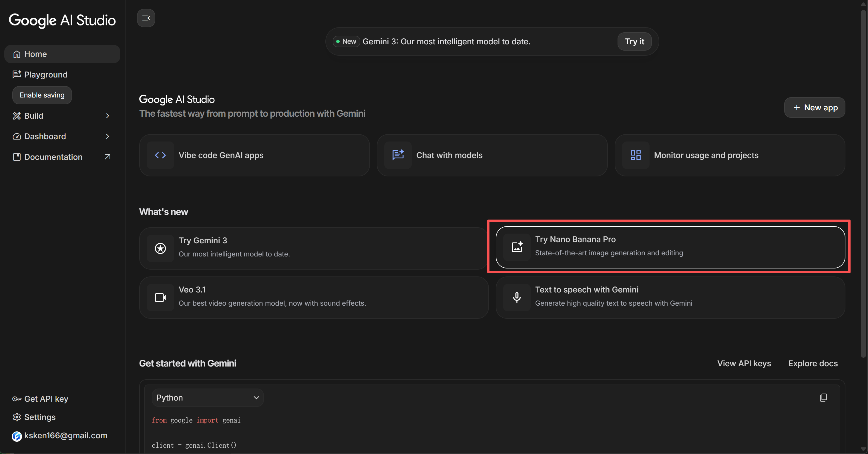Click the Google AI Studio logo
Viewport: 868px width, 454px height.
(x=62, y=20)
